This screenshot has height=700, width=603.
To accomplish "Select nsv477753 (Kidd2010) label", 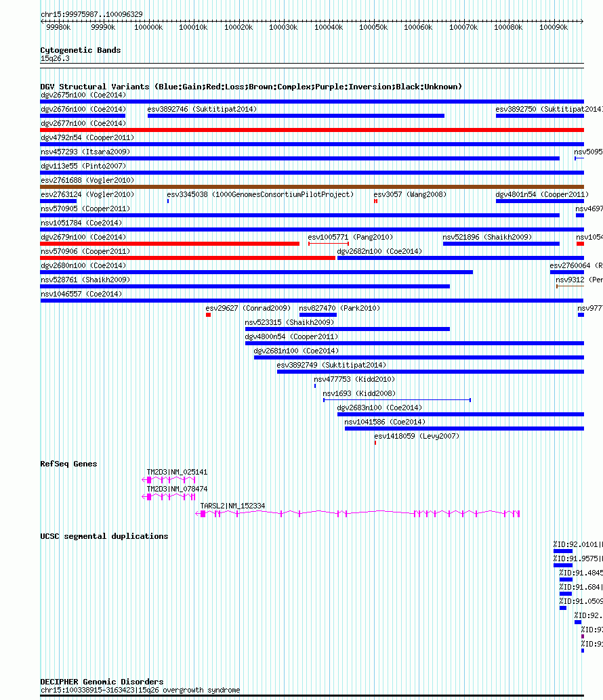I will pos(354,380).
